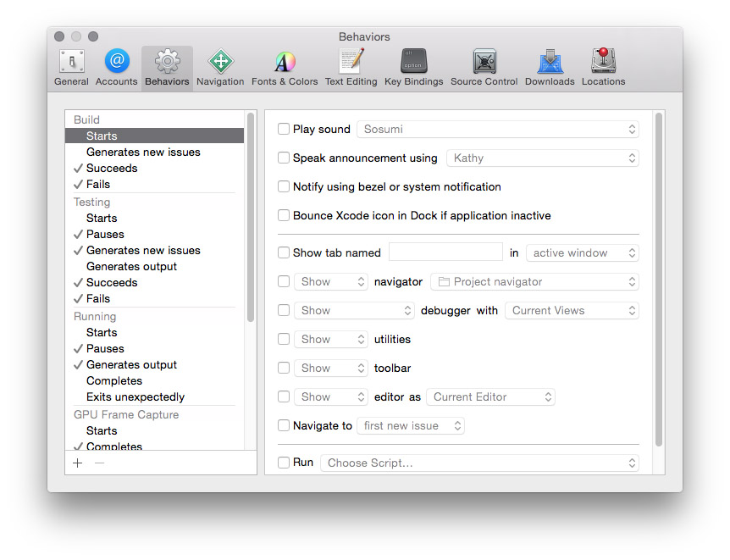Select Pauses under the Running section

pyautogui.click(x=155, y=348)
